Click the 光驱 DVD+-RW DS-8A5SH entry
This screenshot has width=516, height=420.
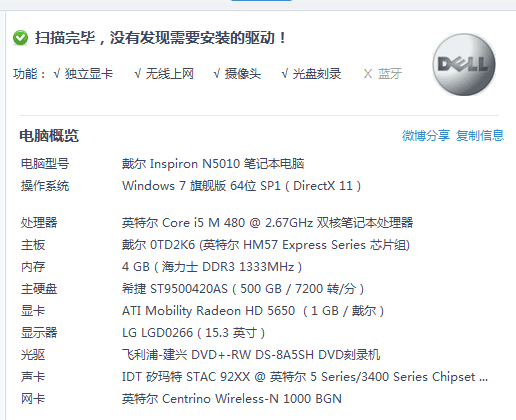(x=251, y=355)
